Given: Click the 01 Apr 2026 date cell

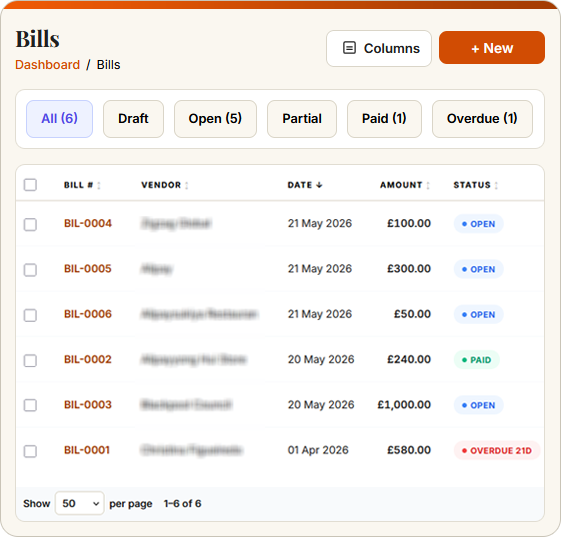Looking at the screenshot, I should pos(318,450).
